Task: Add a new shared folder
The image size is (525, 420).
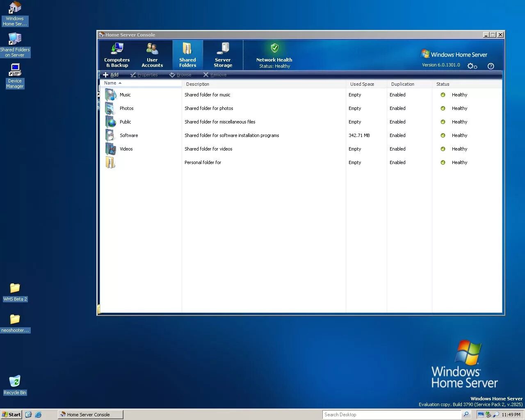Action: click(x=111, y=75)
